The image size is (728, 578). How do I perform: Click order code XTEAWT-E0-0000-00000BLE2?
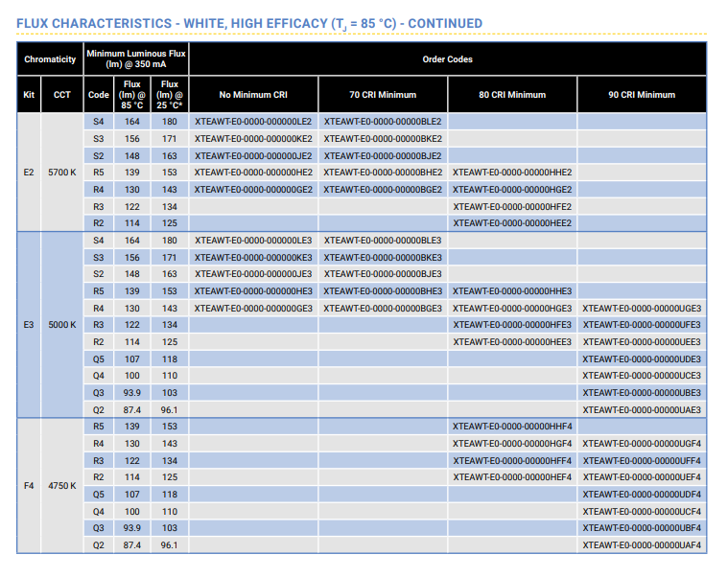[x=383, y=122]
